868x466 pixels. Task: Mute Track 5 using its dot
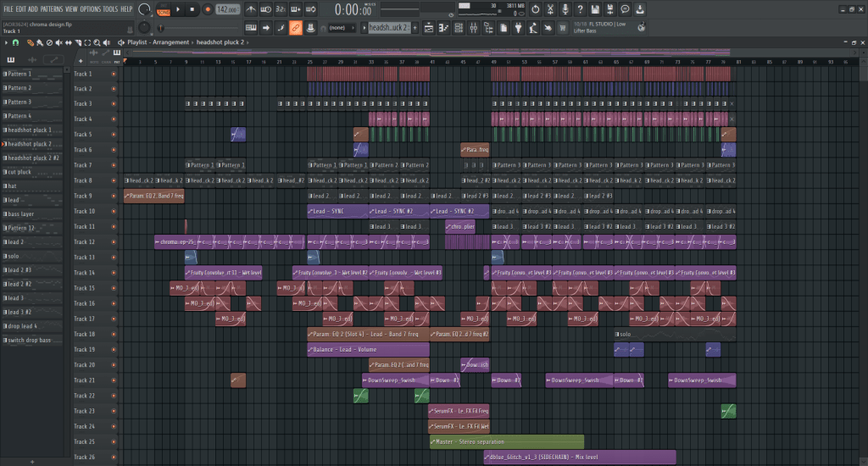coord(114,135)
